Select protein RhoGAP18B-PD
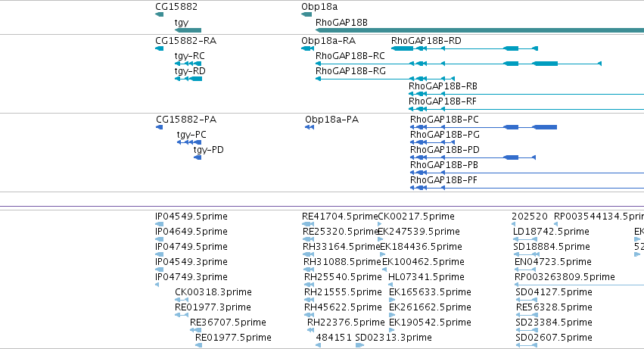 [445, 150]
